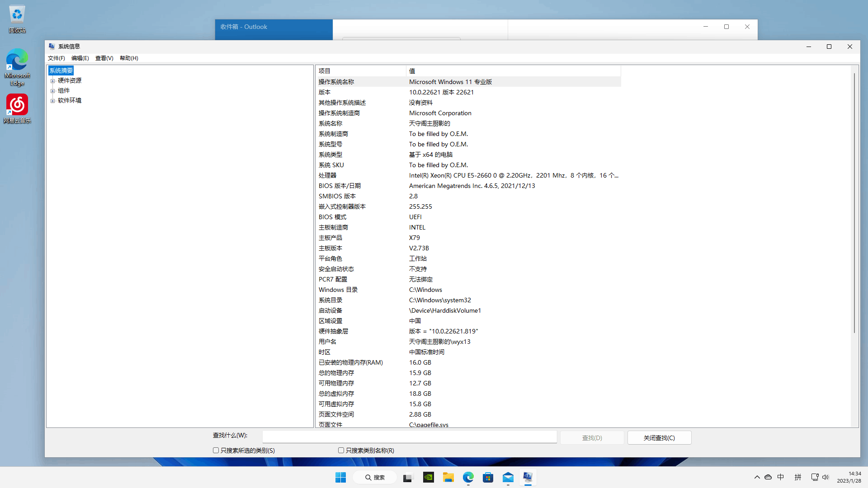Open File Explorer from the taskbar

(x=448, y=477)
